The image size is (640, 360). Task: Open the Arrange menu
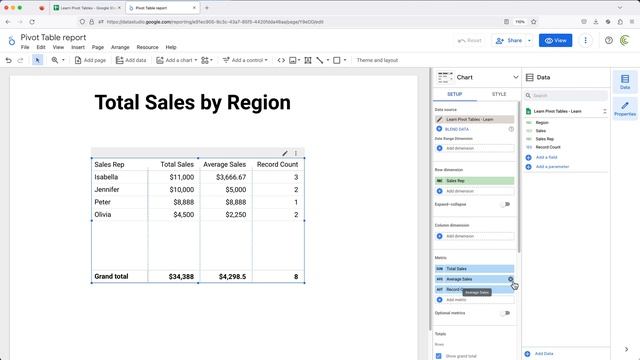pyautogui.click(x=120, y=47)
